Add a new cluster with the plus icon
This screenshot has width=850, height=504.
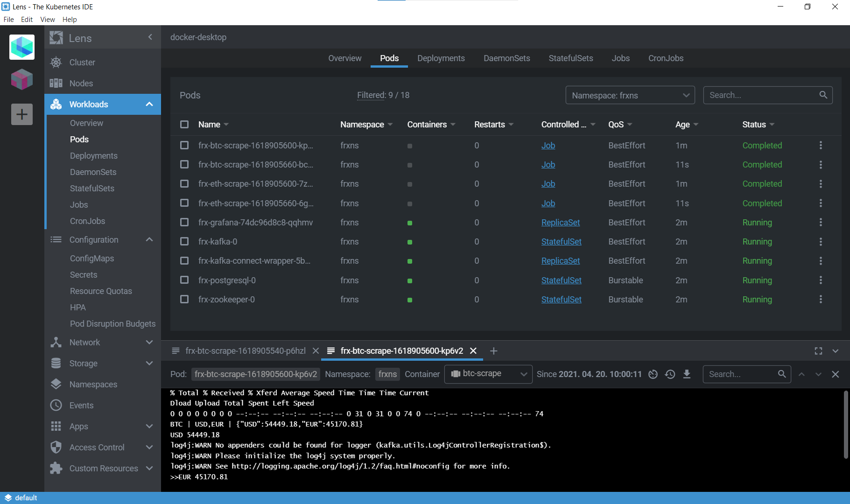click(22, 114)
